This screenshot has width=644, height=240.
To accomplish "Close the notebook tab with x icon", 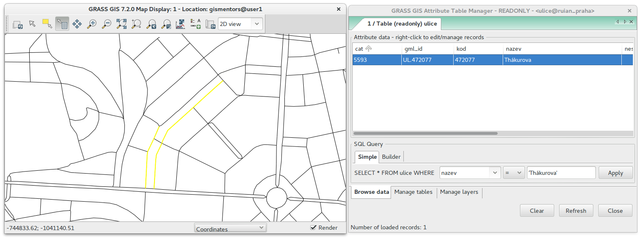I will (632, 21).
